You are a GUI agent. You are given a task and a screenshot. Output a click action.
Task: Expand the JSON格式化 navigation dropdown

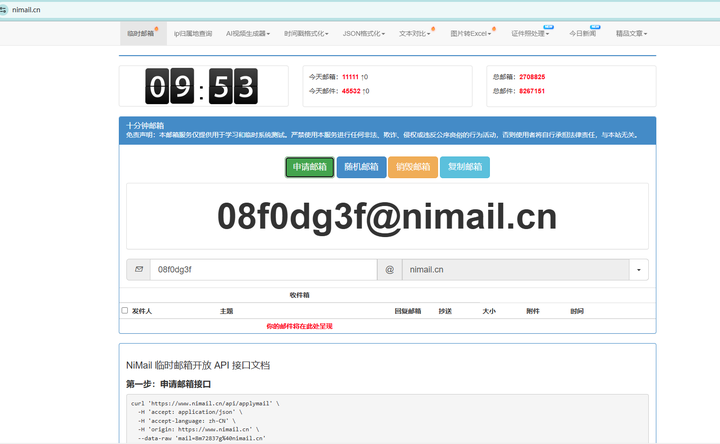click(364, 33)
